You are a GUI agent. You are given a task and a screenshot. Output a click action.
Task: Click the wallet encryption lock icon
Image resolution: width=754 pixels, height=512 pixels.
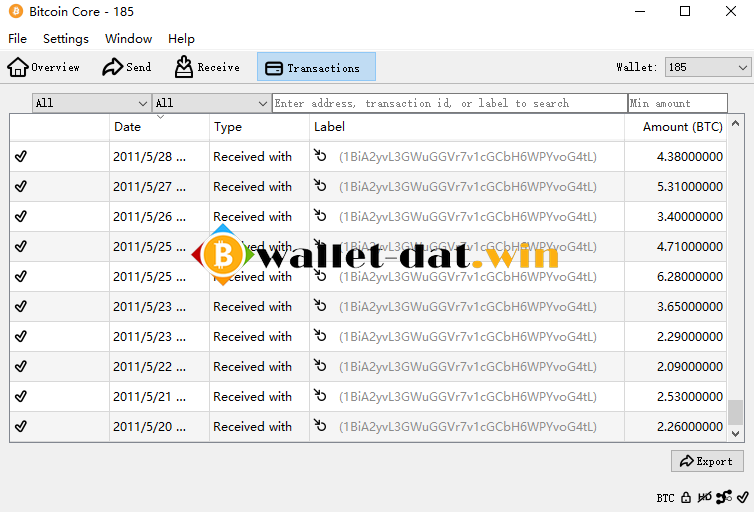(686, 498)
